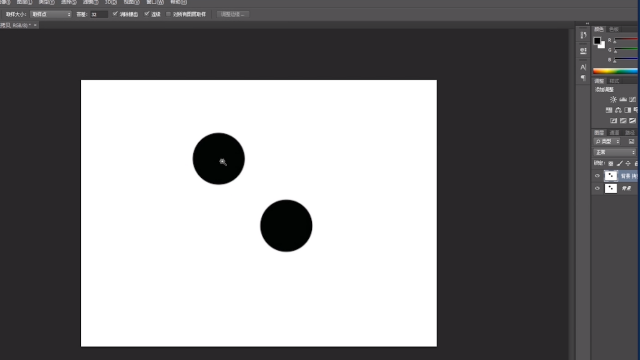The height and width of the screenshot is (360, 640).
Task: Click the background color swatch
Action: [602, 46]
